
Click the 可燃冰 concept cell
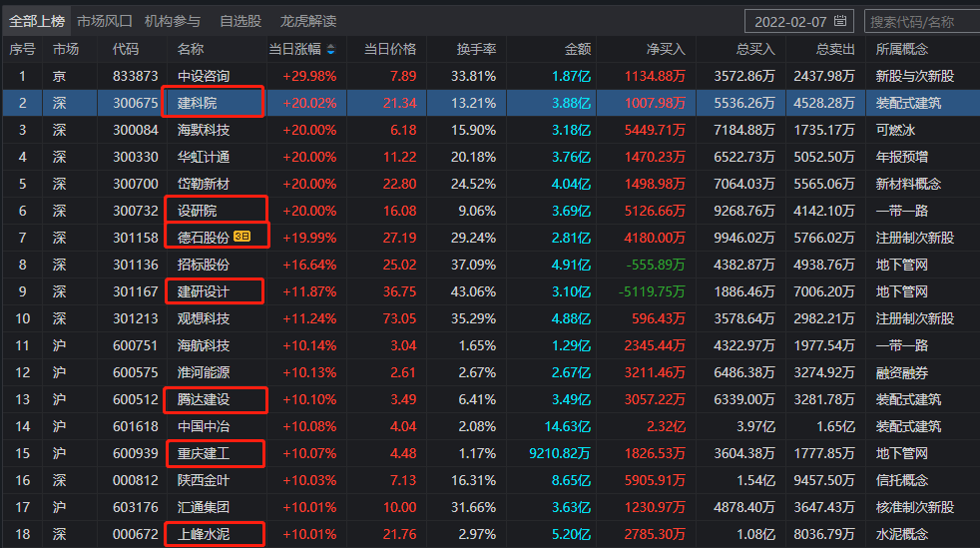(x=895, y=130)
